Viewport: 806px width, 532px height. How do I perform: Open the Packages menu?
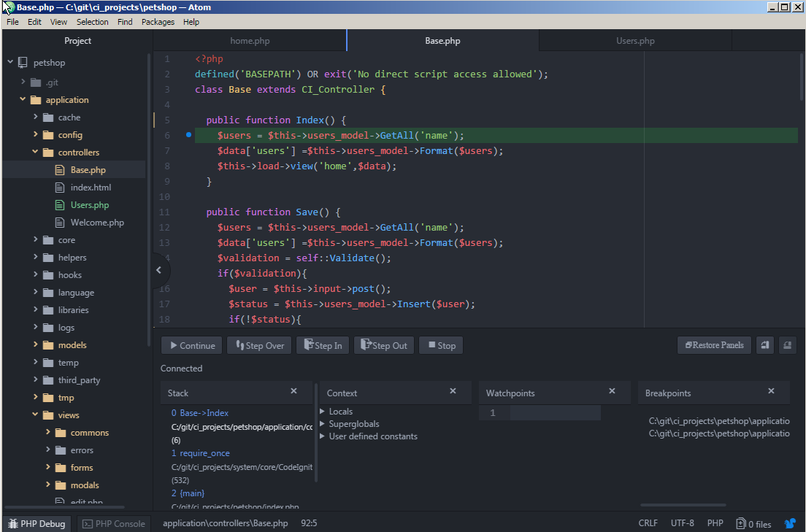[158, 21]
